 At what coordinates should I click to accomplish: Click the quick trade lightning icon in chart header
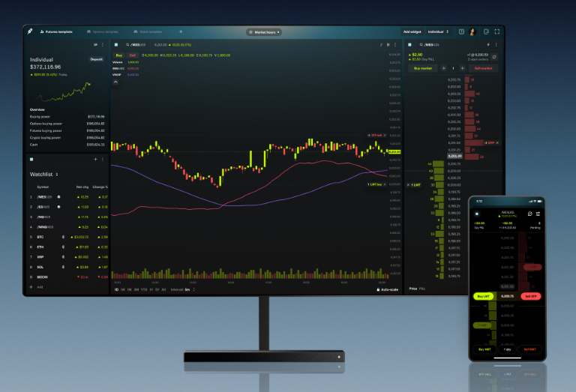(381, 45)
